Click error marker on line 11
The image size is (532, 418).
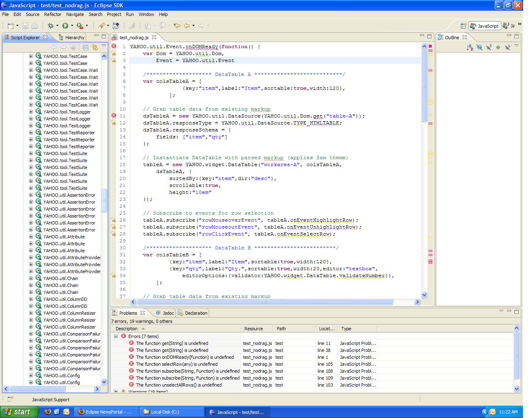coord(114,116)
